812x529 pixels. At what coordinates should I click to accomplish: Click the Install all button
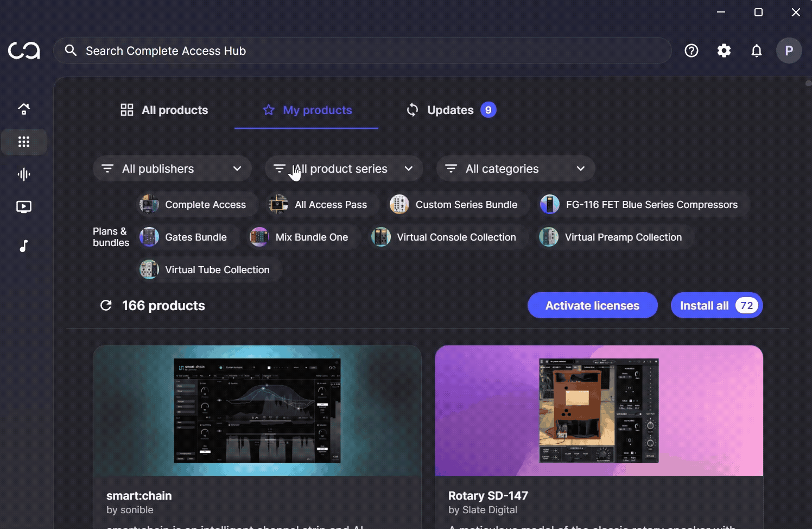pos(717,305)
